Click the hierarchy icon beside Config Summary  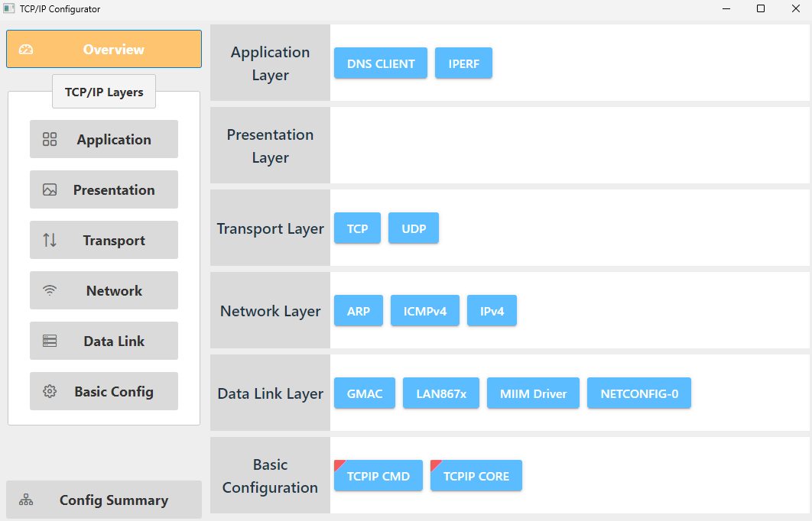(x=26, y=500)
